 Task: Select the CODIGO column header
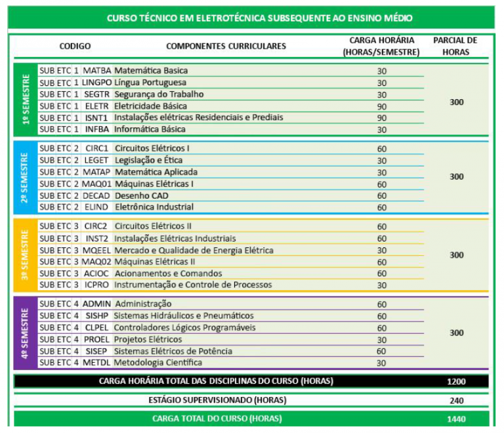(75, 47)
